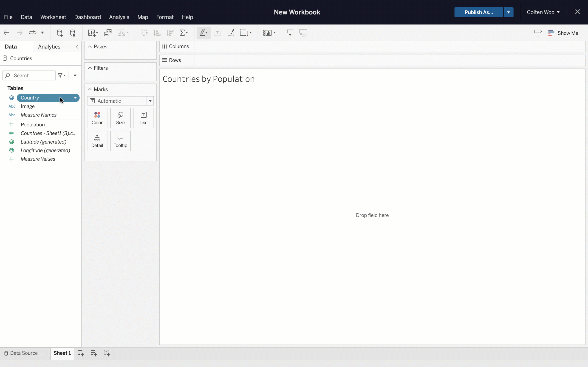Toggle the Analytics panel tab
This screenshot has height=367, width=588.
pyautogui.click(x=49, y=47)
